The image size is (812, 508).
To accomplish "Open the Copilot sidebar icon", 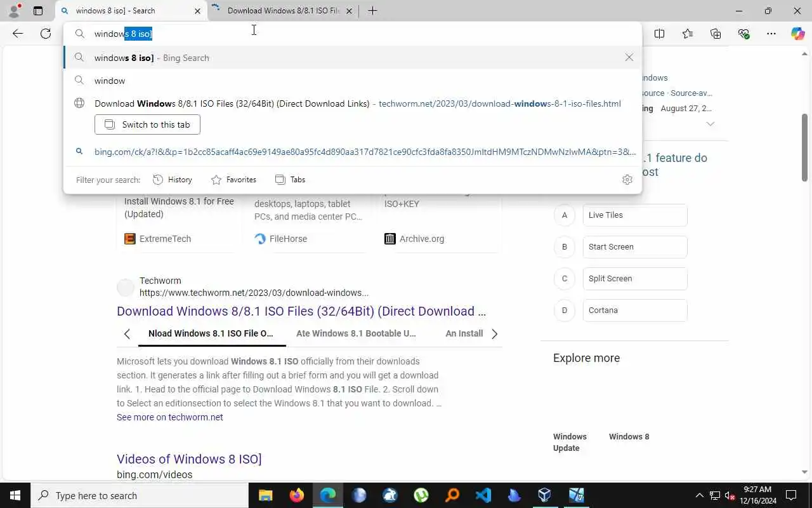I will [797, 34].
